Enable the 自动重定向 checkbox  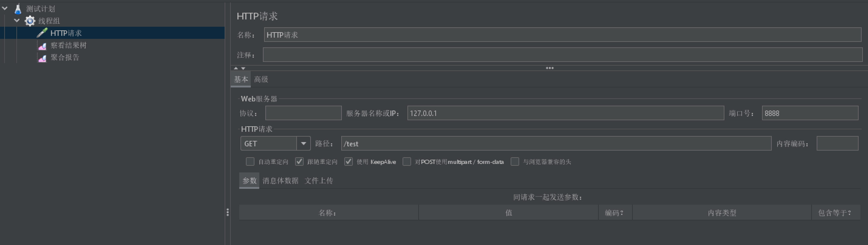pos(250,162)
